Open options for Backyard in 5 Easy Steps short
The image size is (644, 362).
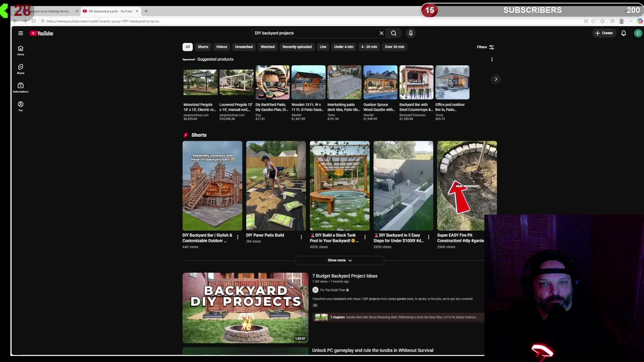coord(429,237)
